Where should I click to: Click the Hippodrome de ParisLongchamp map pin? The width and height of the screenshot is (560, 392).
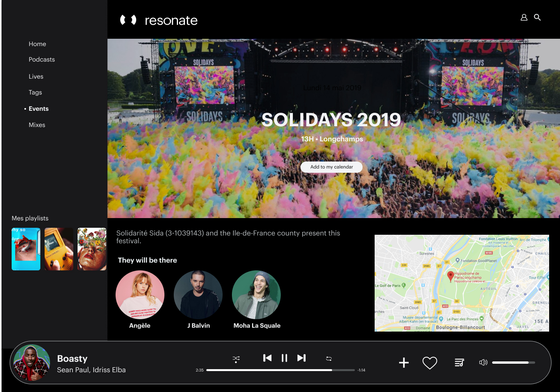pos(450,276)
